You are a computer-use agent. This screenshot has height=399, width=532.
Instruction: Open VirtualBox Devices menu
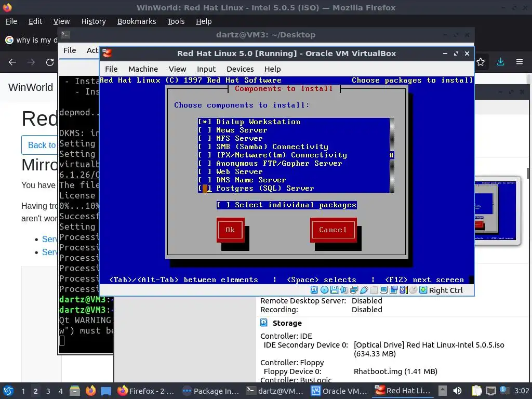240,69
